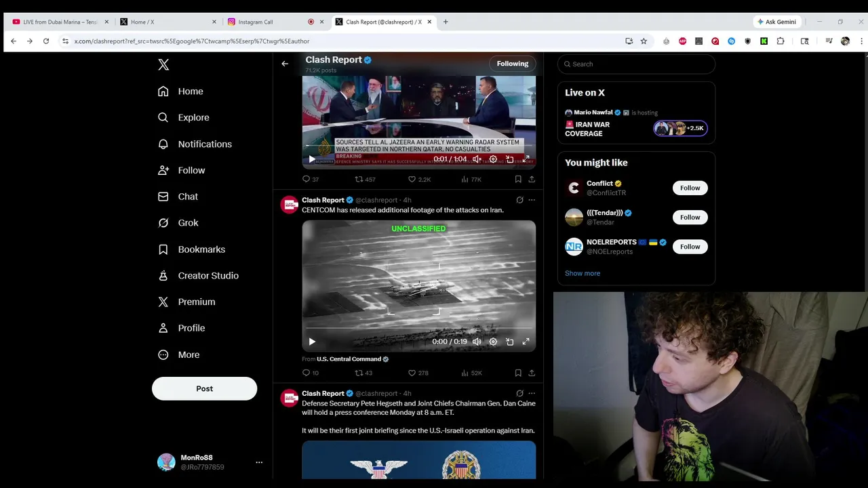868x488 pixels.
Task: Toggle picture-in-picture on Al Jazeera video
Action: point(509,159)
